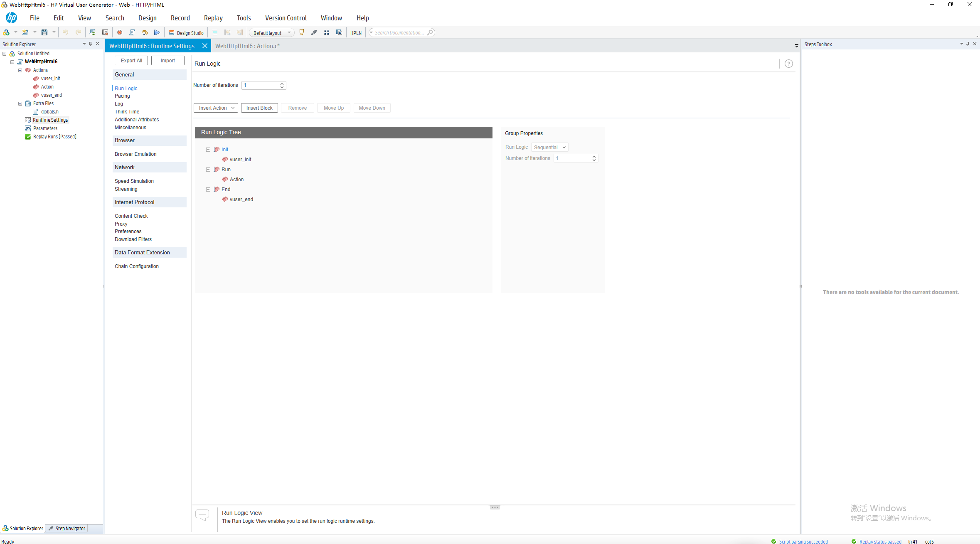The image size is (980, 544).
Task: Click the Undo arrow icon
Action: [x=65, y=32]
